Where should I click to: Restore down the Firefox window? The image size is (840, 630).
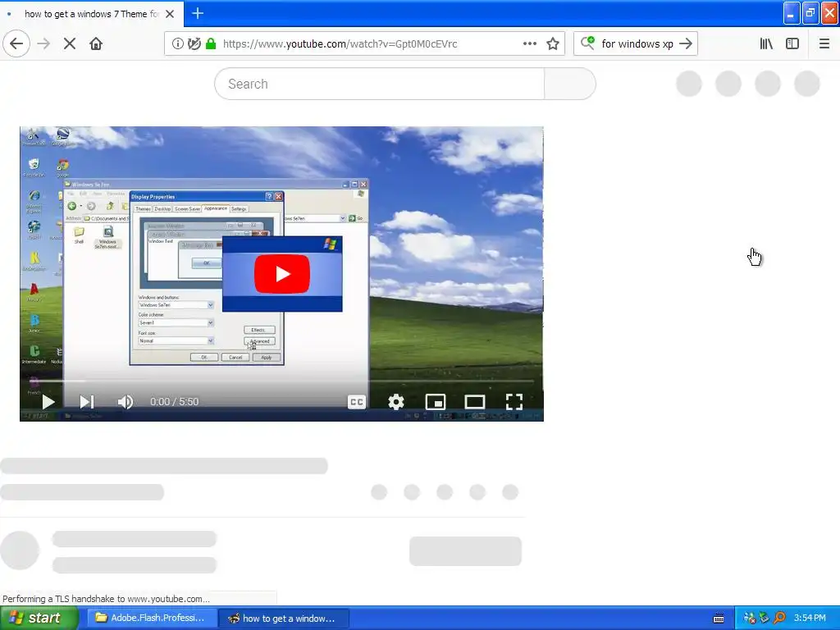tap(810, 13)
